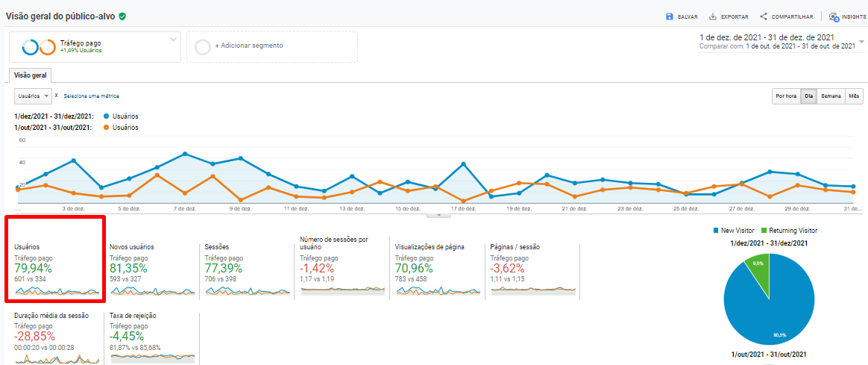Screen dimensions: 868x365
Task: Click the green verified shield beside the title
Action: 133,16
